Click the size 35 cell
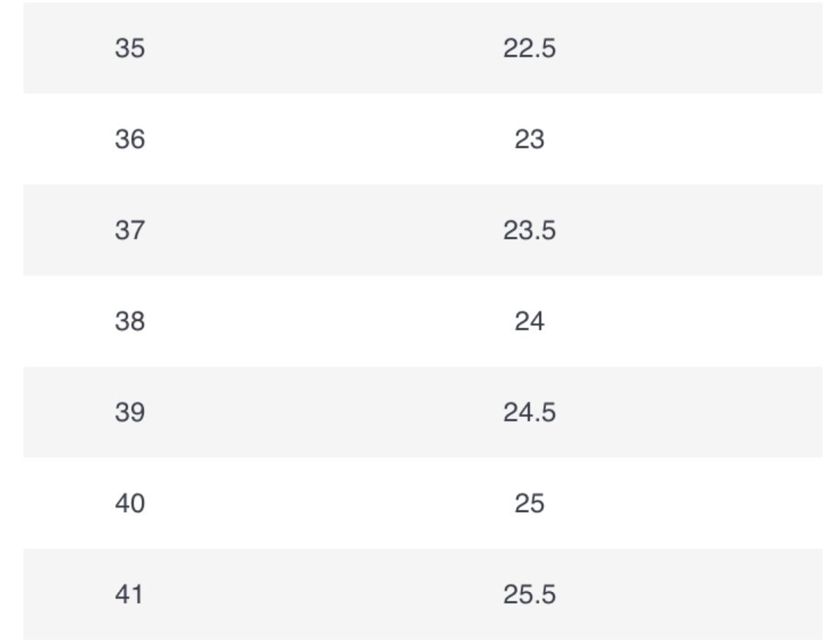Image resolution: width=840 pixels, height=644 pixels. point(130,48)
